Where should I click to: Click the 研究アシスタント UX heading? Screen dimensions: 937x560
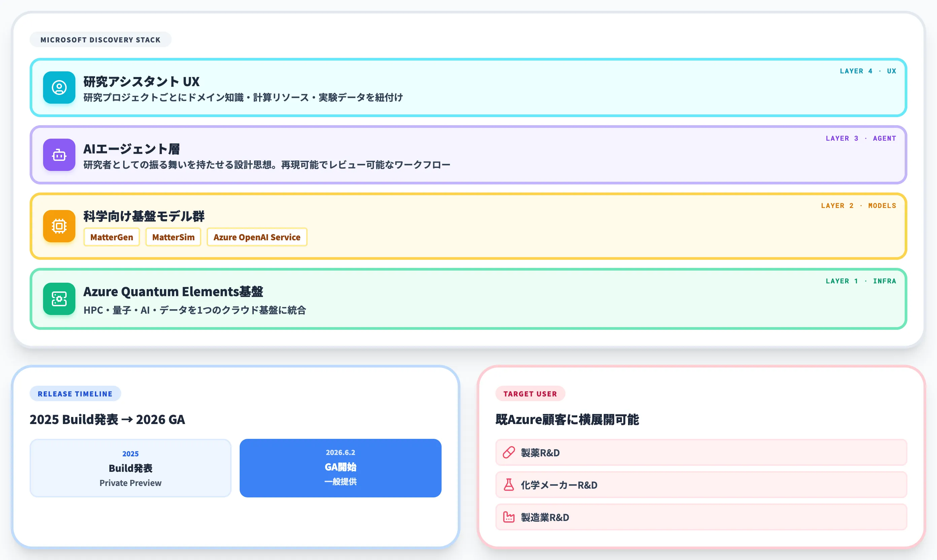[x=141, y=81]
